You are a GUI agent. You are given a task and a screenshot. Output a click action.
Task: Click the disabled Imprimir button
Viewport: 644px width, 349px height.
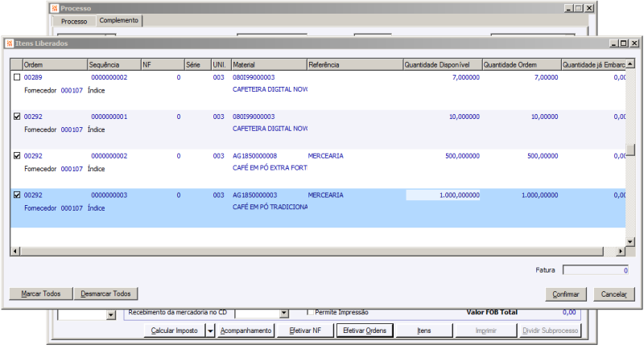pos(485,331)
